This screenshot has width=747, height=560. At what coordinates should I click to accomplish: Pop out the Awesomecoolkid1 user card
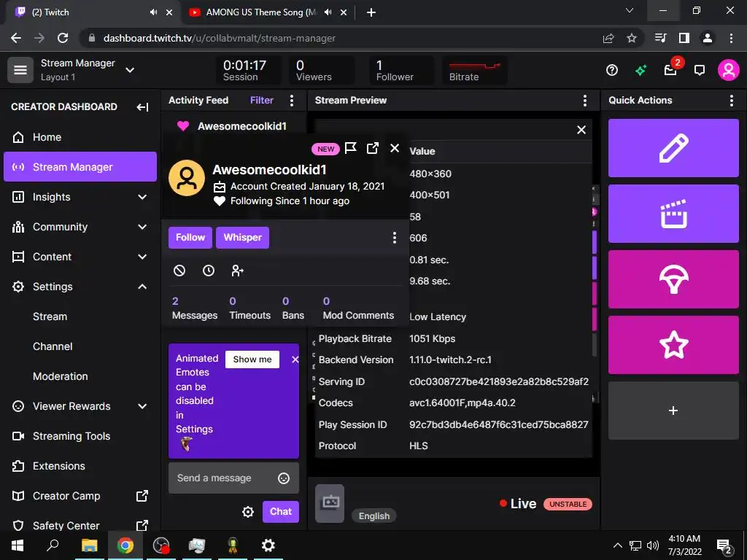point(373,148)
